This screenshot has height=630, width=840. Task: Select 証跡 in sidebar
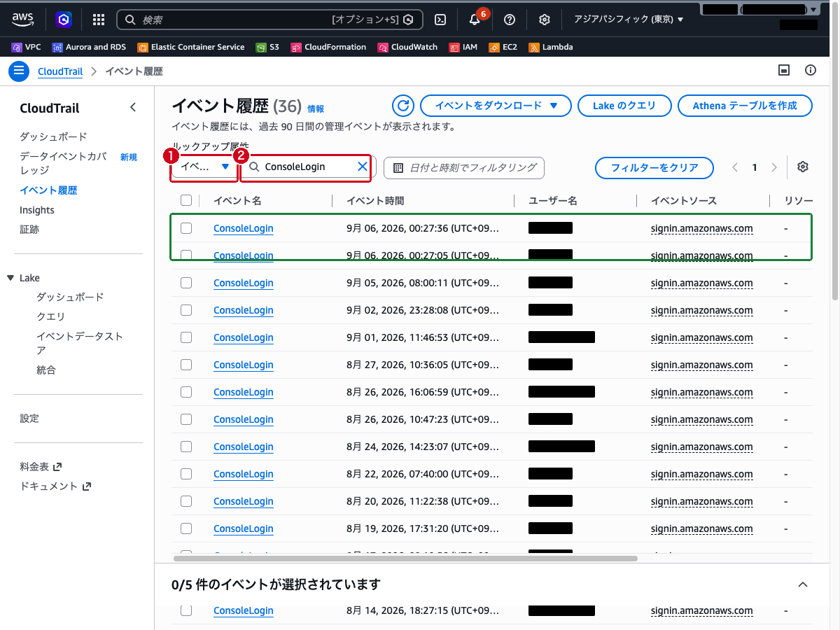29,230
